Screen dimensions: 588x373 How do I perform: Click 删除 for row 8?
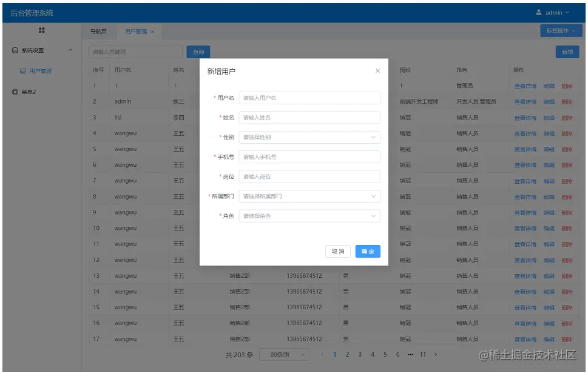point(567,197)
